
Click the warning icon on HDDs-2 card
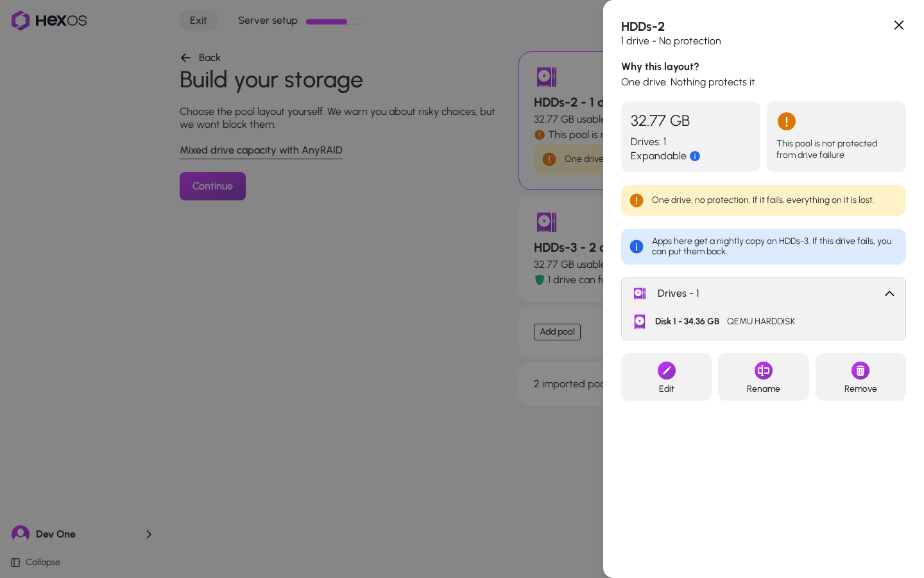(x=540, y=135)
